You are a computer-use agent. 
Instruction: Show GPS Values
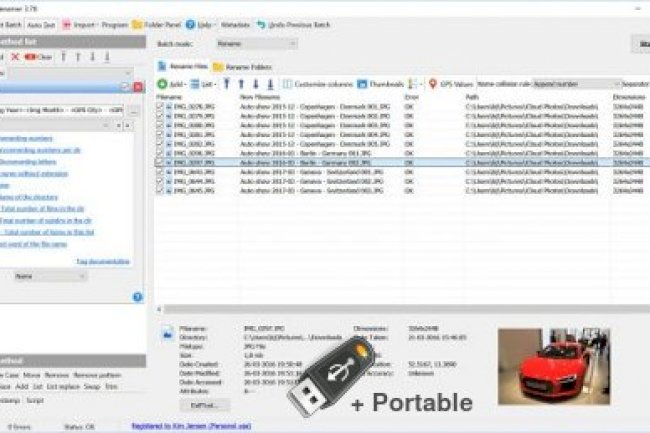[451, 84]
